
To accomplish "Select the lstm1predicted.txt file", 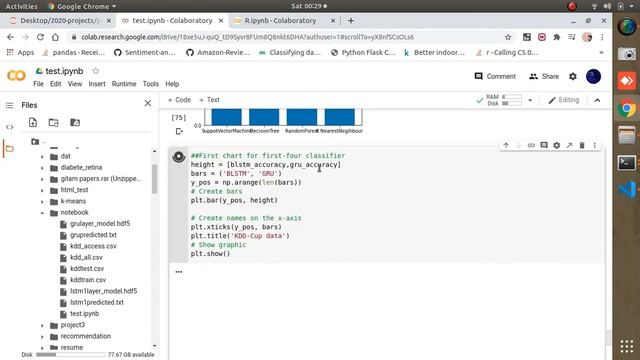I will [x=97, y=302].
